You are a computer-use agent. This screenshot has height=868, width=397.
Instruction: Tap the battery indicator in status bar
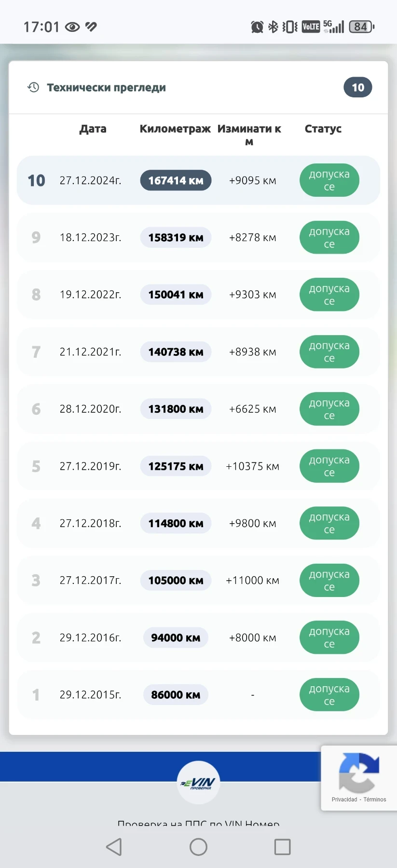(x=361, y=27)
